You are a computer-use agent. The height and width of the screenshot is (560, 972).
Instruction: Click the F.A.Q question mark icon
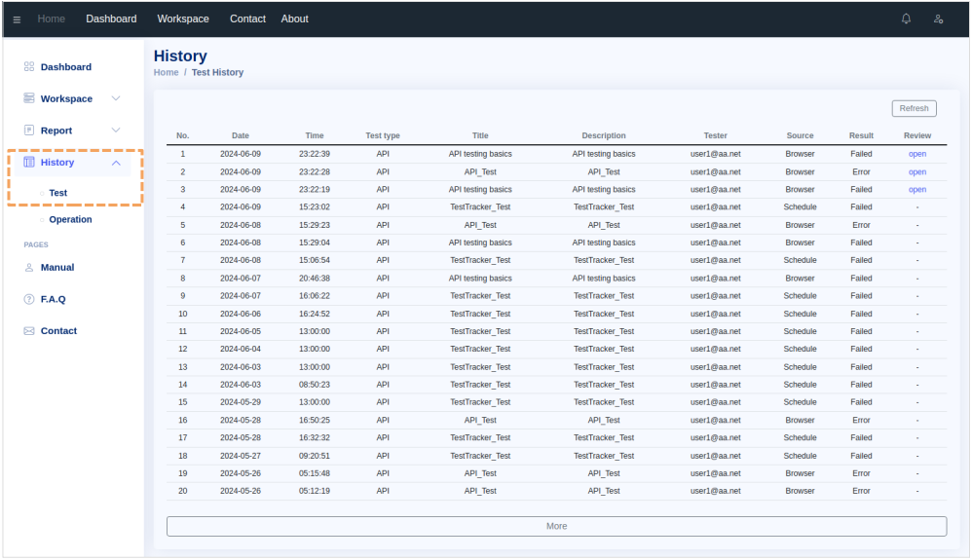[29, 299]
